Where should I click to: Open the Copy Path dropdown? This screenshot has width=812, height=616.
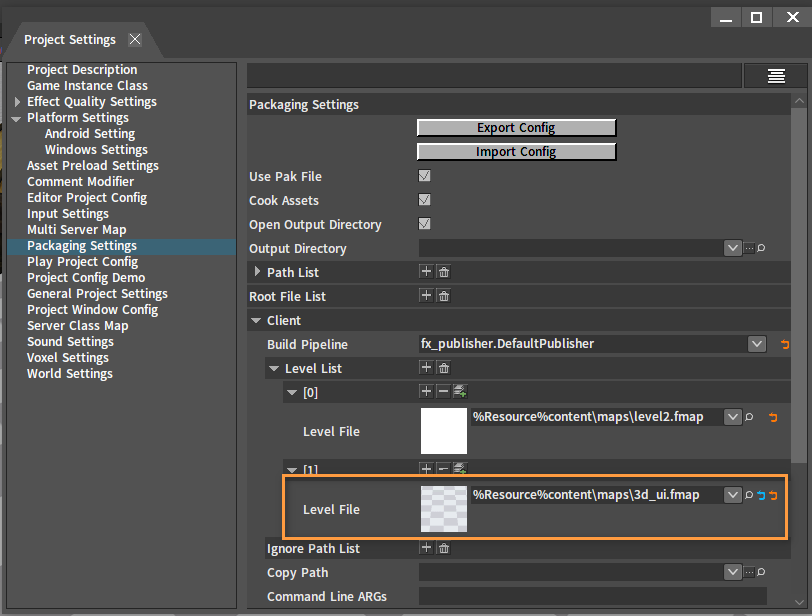pos(732,572)
